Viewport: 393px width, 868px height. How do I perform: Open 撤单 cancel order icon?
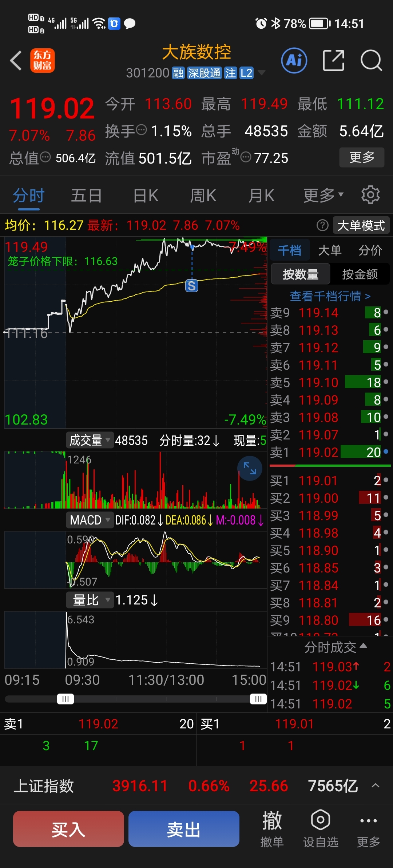(x=272, y=829)
